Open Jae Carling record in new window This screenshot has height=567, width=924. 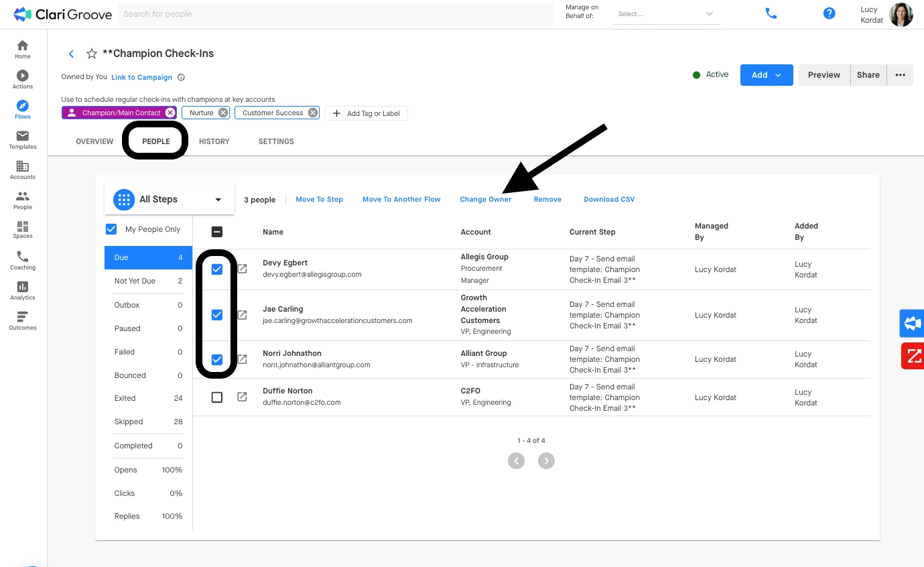click(243, 314)
